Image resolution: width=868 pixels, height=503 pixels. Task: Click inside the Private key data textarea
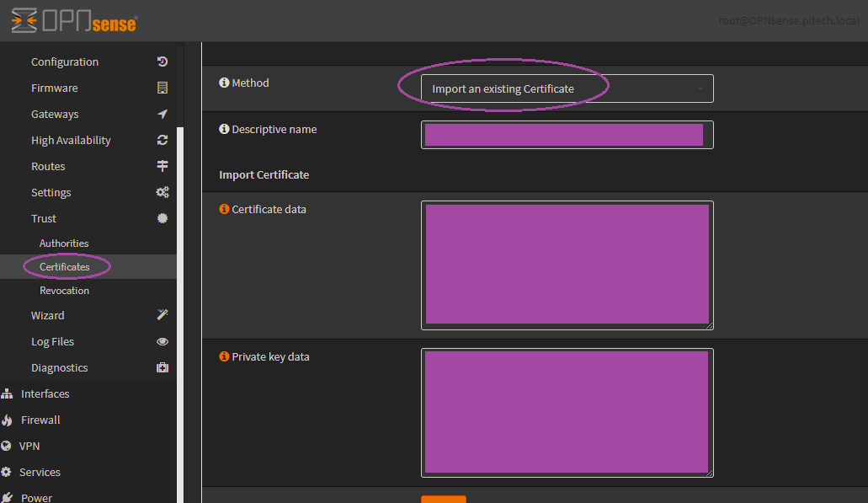pyautogui.click(x=567, y=412)
